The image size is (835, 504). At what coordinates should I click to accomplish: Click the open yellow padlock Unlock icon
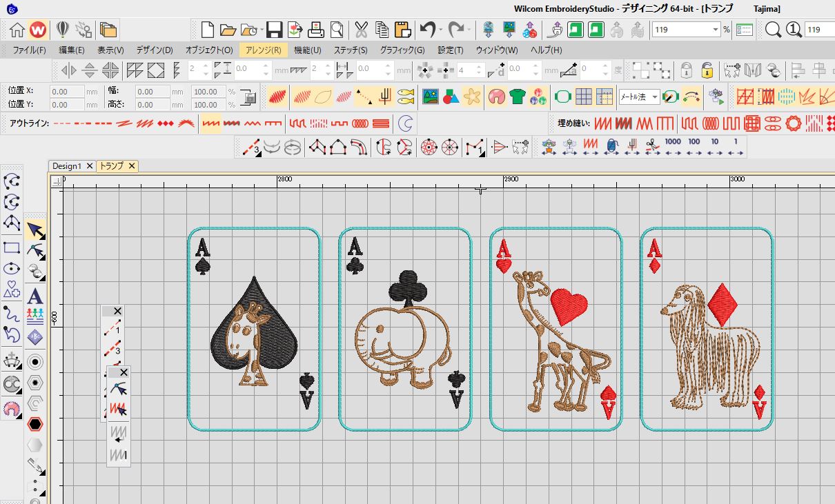(707, 70)
